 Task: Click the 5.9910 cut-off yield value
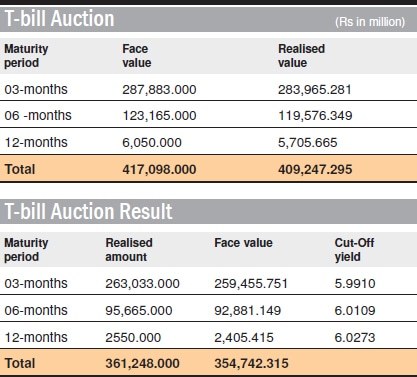pos(355,284)
